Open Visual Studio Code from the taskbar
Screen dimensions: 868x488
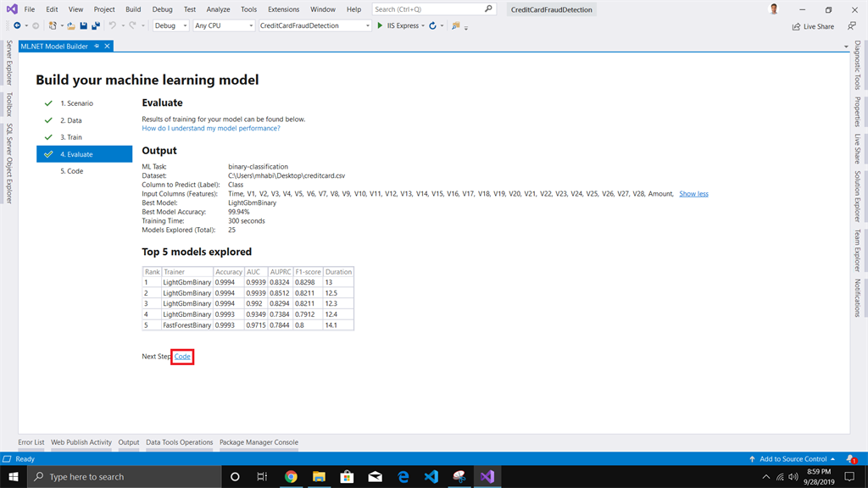coord(431,476)
